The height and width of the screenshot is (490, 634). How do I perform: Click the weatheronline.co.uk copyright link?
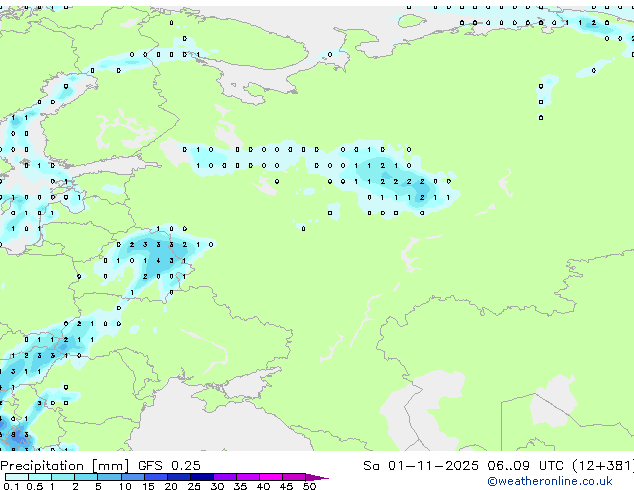coord(550,481)
